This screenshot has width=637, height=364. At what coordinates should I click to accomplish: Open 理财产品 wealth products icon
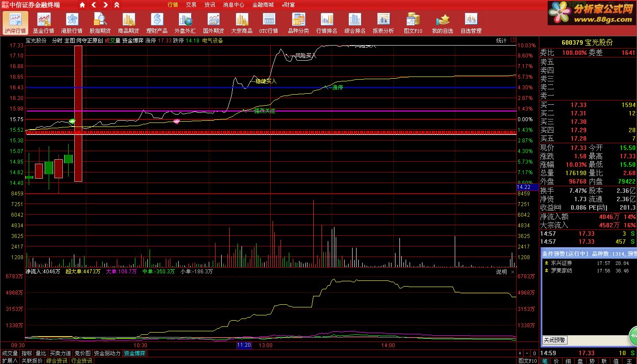pyautogui.click(x=157, y=23)
